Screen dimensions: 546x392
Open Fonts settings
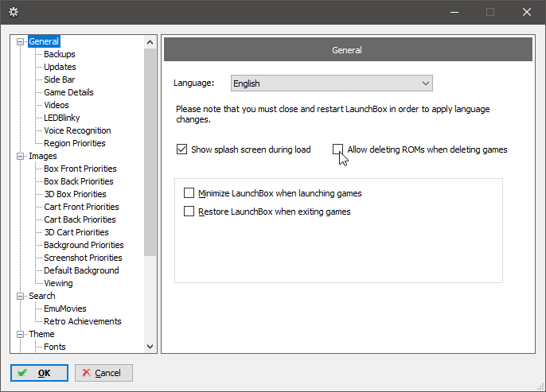point(55,347)
